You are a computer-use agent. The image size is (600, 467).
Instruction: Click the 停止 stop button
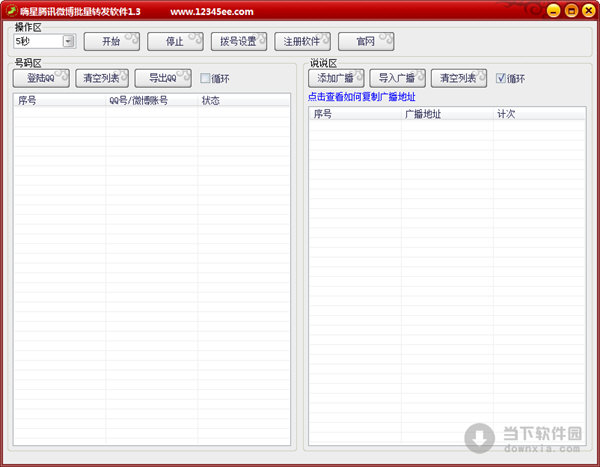tap(175, 41)
